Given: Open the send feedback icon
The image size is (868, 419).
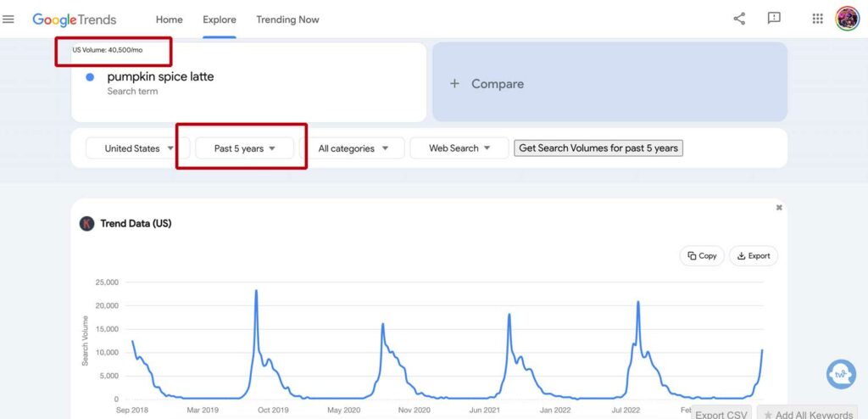Looking at the screenshot, I should (x=774, y=19).
